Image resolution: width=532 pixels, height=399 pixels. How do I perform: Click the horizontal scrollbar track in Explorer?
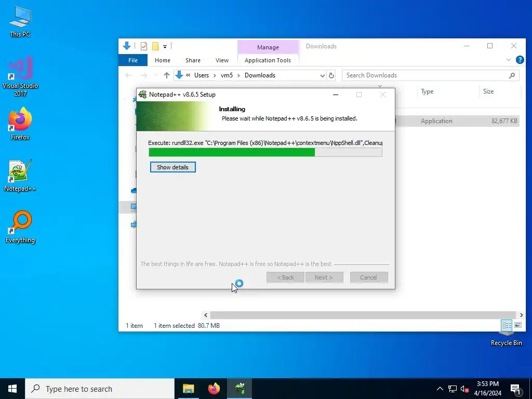click(363, 315)
